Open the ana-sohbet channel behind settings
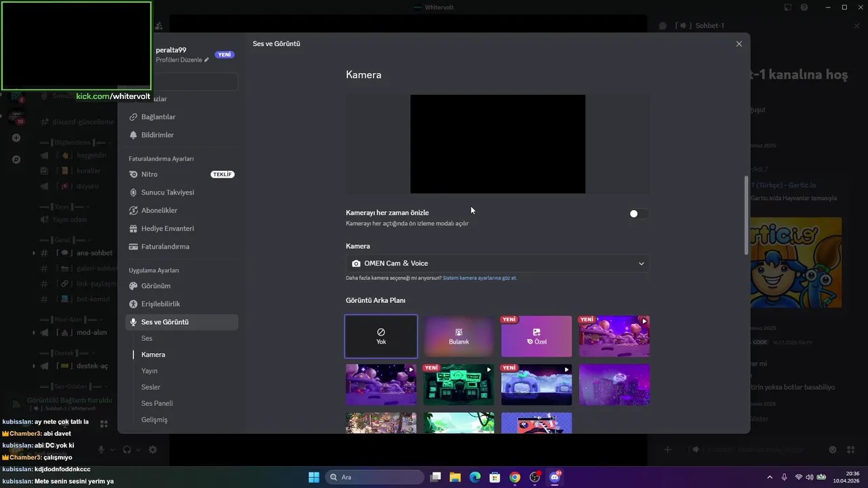 [78, 253]
